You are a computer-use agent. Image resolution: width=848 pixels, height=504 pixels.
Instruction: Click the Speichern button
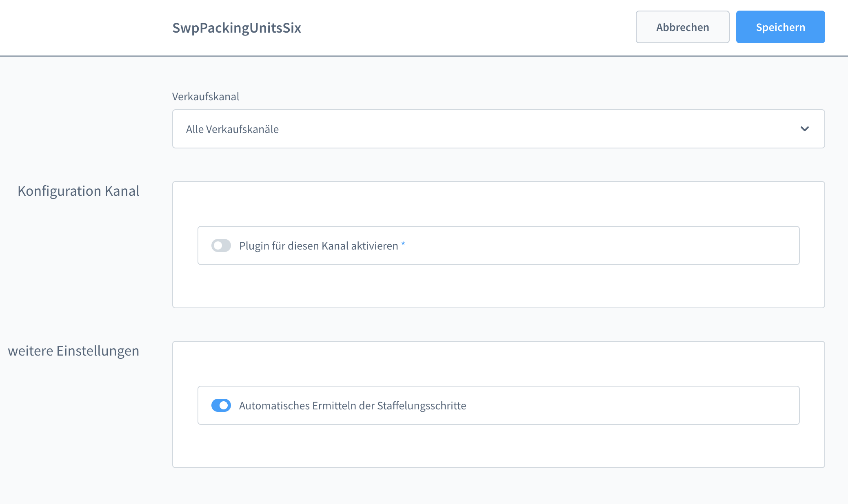click(x=780, y=27)
